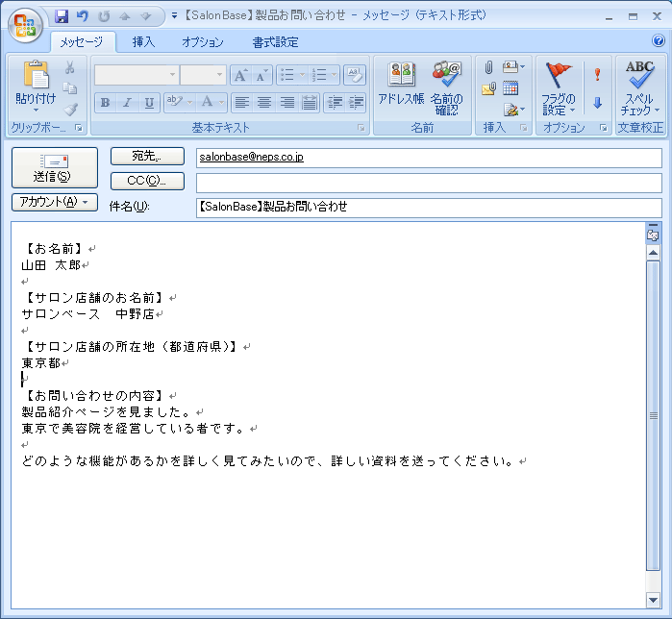The width and height of the screenshot is (672, 619).
Task: Increase the paragraph indent
Action: 356,103
